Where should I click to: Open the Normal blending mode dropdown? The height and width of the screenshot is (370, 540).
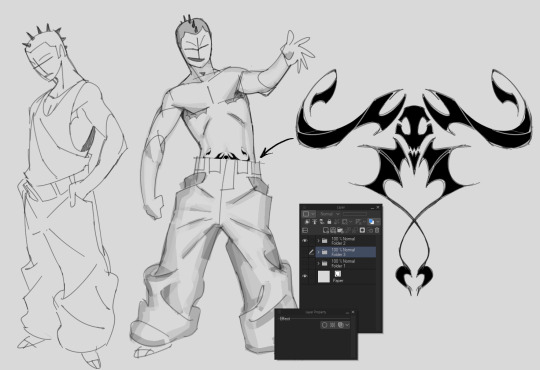coord(330,214)
